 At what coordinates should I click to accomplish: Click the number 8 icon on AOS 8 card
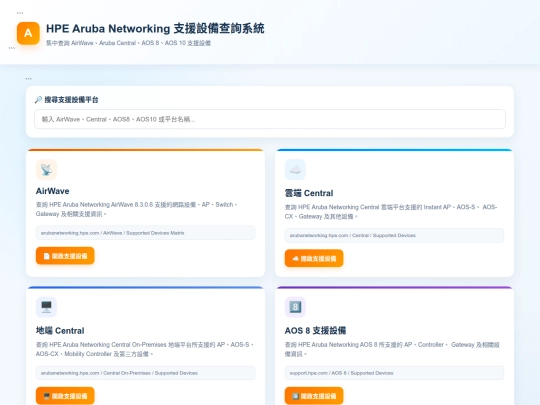click(295, 307)
